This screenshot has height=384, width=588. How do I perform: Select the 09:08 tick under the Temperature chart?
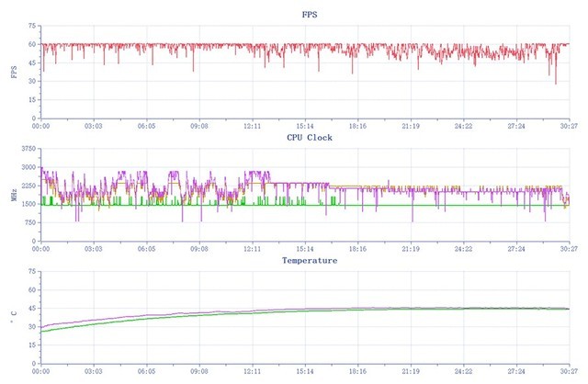tap(198, 372)
